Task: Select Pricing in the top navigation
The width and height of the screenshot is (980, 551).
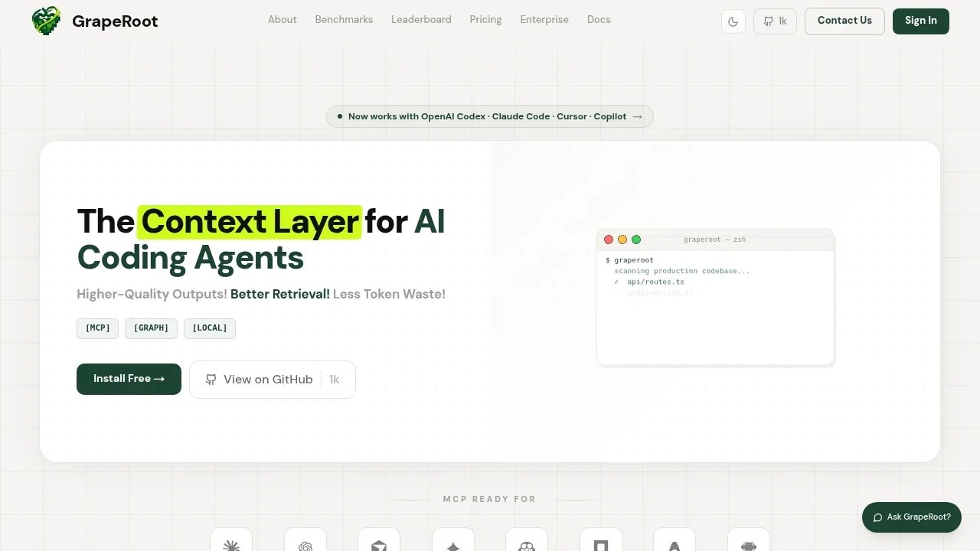Action: pyautogui.click(x=485, y=20)
